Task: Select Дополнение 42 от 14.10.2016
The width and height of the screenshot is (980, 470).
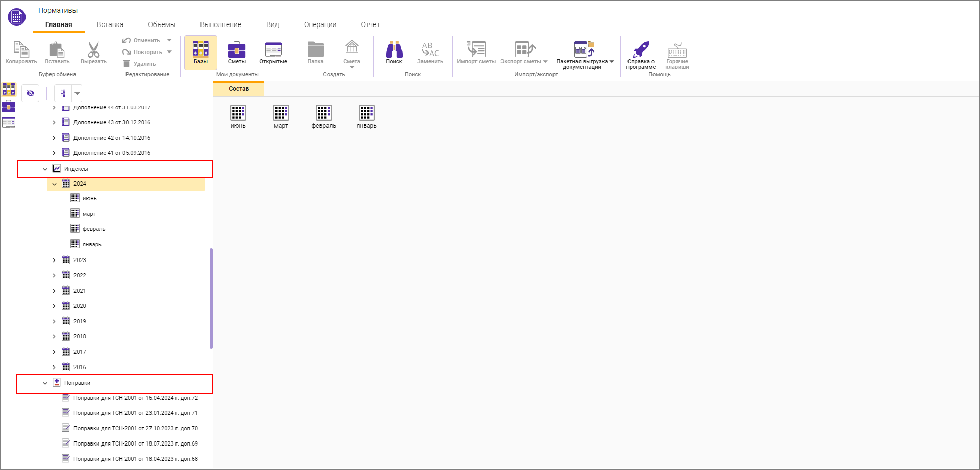Action: (112, 138)
